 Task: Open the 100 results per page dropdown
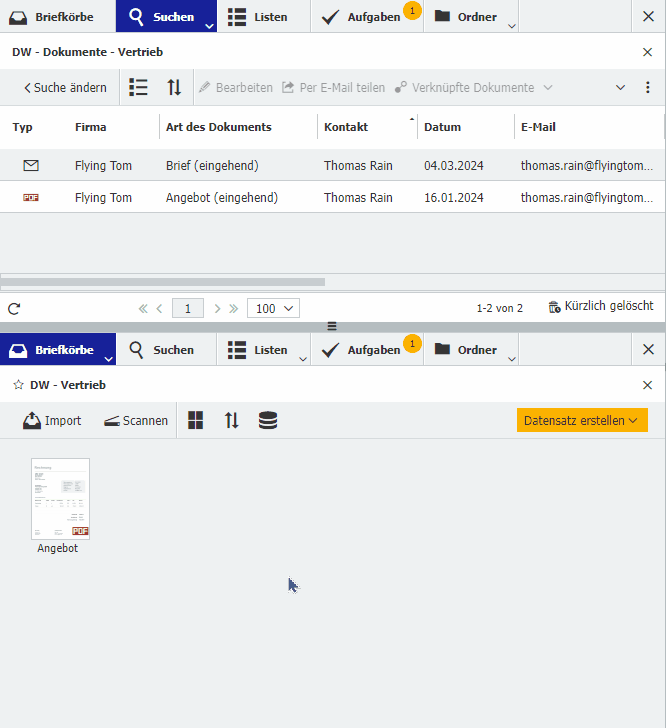click(x=272, y=308)
